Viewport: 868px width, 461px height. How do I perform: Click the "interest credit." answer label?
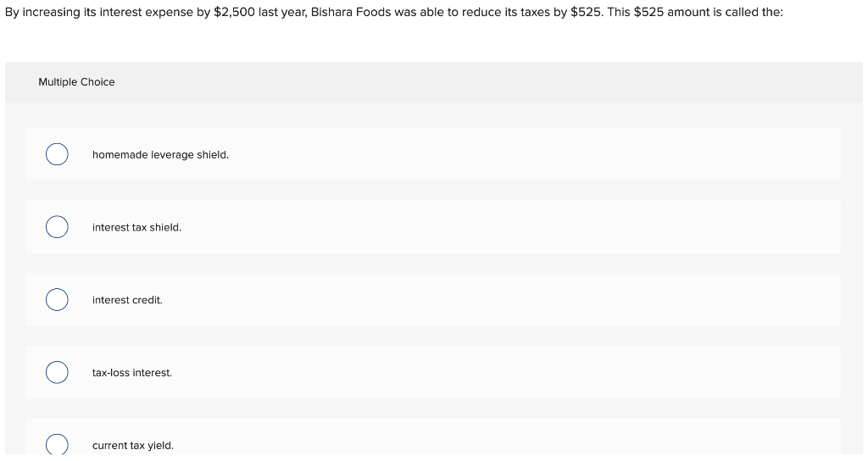click(x=127, y=300)
